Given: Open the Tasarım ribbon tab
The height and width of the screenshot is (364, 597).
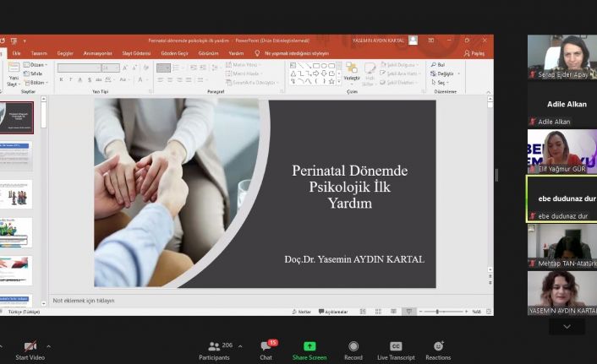Looking at the screenshot, I should point(39,53).
